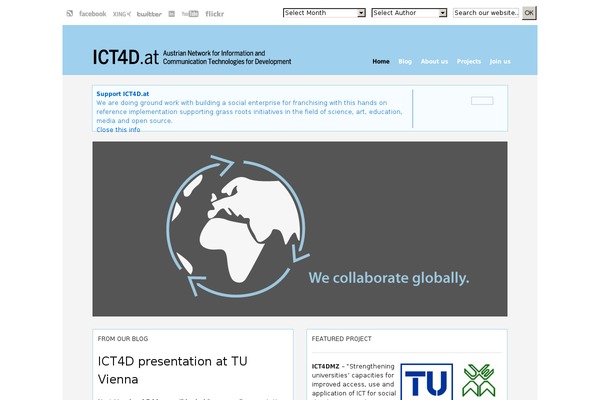Viewport: 600px width, 400px height.
Task: Click the FROM OUR BLOG heading
Action: point(123,339)
